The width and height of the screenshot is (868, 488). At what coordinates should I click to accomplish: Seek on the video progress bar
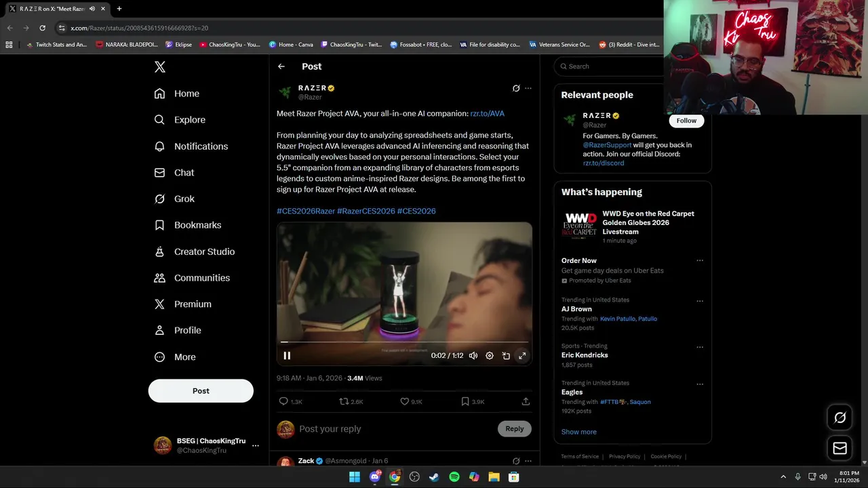point(404,342)
